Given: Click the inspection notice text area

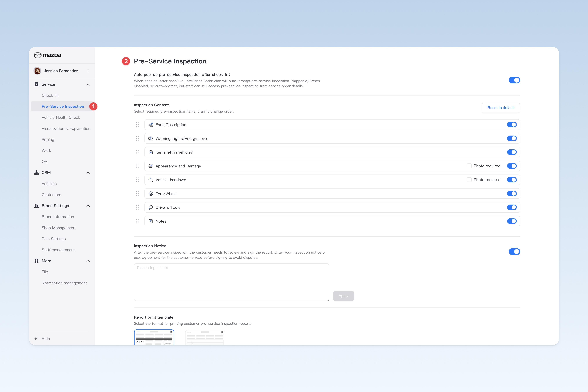Looking at the screenshot, I should click(x=231, y=282).
